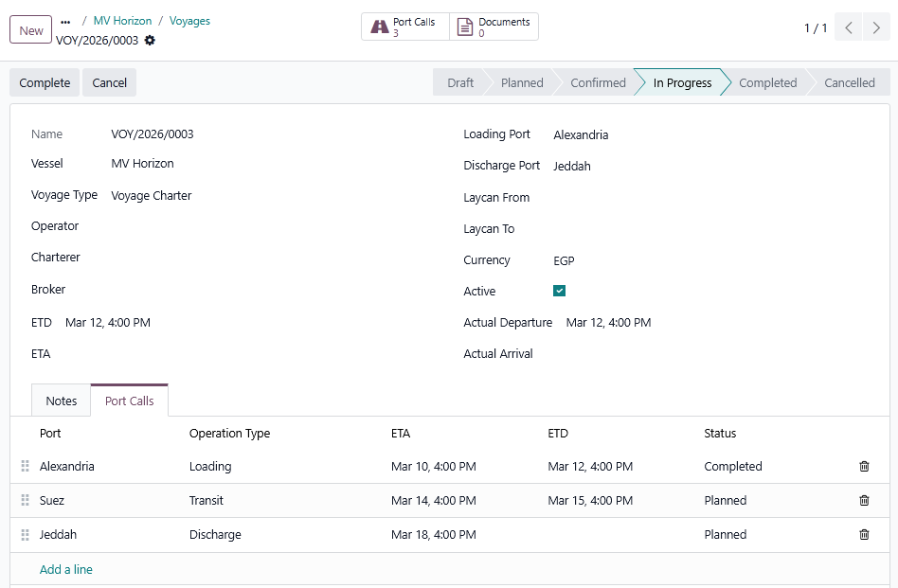Click the gear icon next to VOY/2026/0003
Screen dimensions: 898x588
(x=150, y=42)
